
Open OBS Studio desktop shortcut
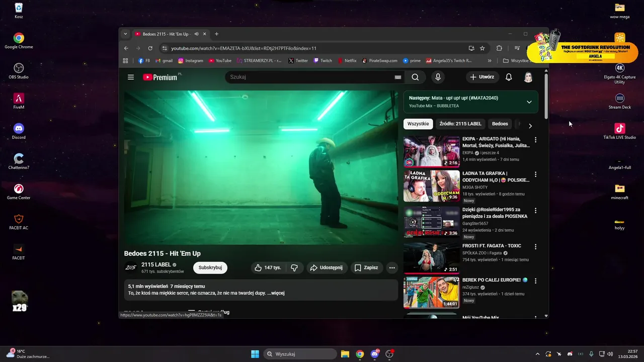point(19,70)
